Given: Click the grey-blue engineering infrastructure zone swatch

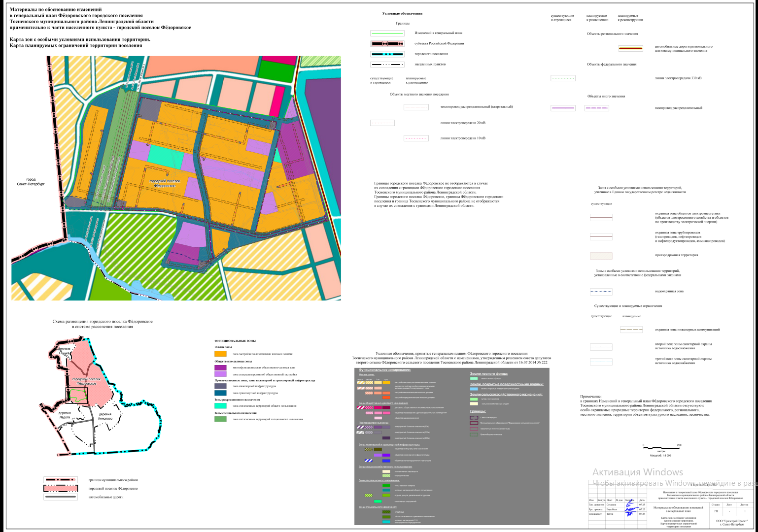Looking at the screenshot, I should tap(220, 386).
